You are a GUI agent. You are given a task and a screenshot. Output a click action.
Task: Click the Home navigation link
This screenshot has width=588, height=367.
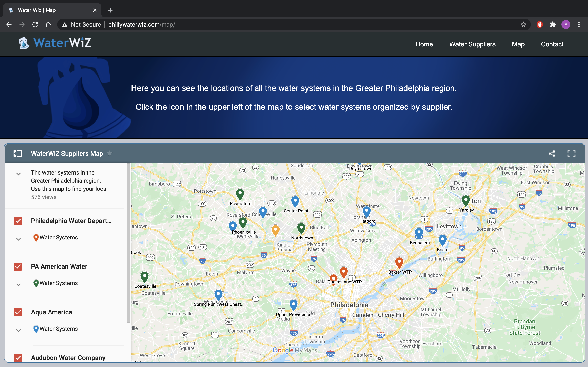[x=424, y=44]
